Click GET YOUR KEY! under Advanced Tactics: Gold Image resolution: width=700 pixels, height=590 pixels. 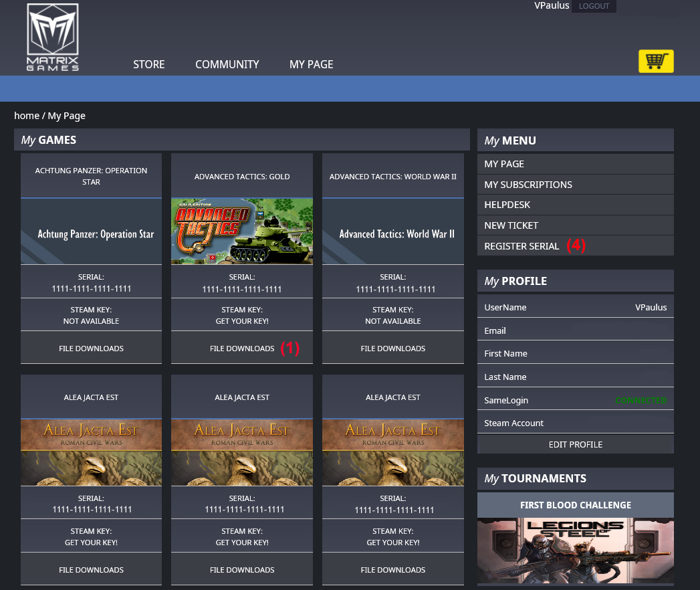pos(242,321)
